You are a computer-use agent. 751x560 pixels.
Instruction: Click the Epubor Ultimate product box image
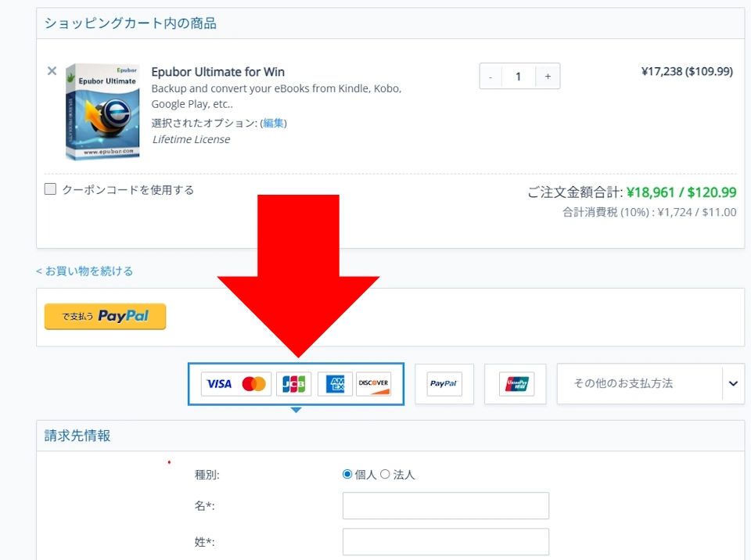[x=102, y=111]
